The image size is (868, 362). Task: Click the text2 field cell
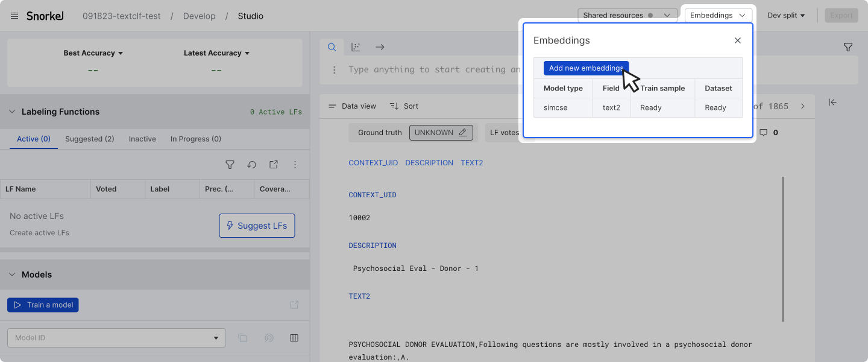[x=611, y=107]
